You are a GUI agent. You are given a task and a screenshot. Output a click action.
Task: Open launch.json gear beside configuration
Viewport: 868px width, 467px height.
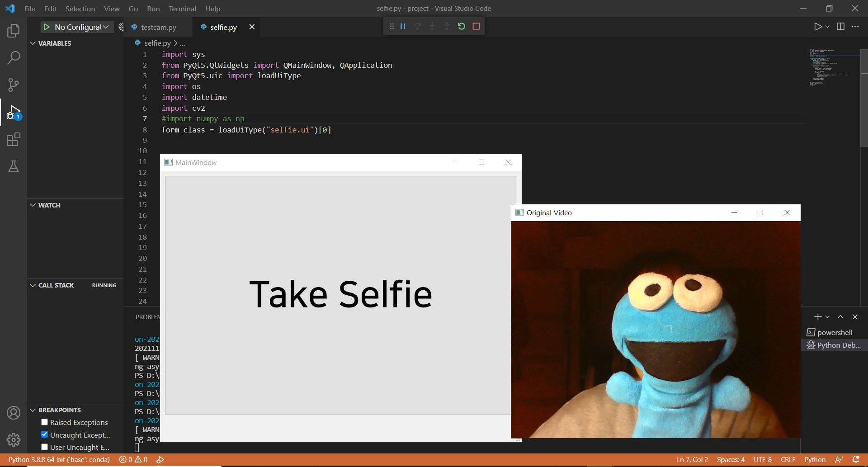click(121, 27)
